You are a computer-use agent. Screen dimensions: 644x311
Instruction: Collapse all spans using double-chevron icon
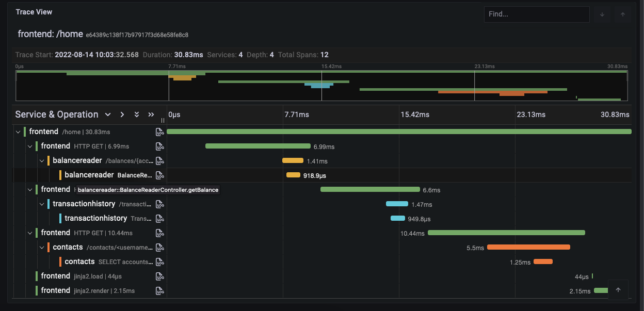pyautogui.click(x=136, y=114)
